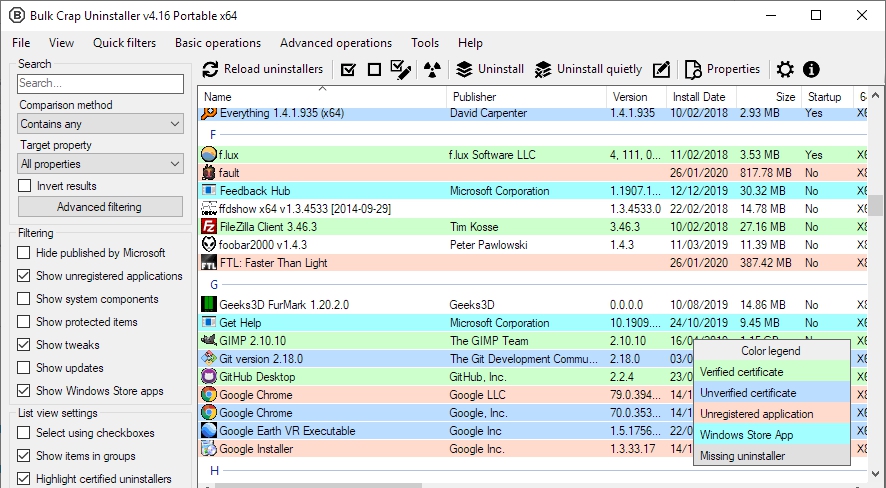Click the Properties document icon
The width and height of the screenshot is (886, 488).
693,69
